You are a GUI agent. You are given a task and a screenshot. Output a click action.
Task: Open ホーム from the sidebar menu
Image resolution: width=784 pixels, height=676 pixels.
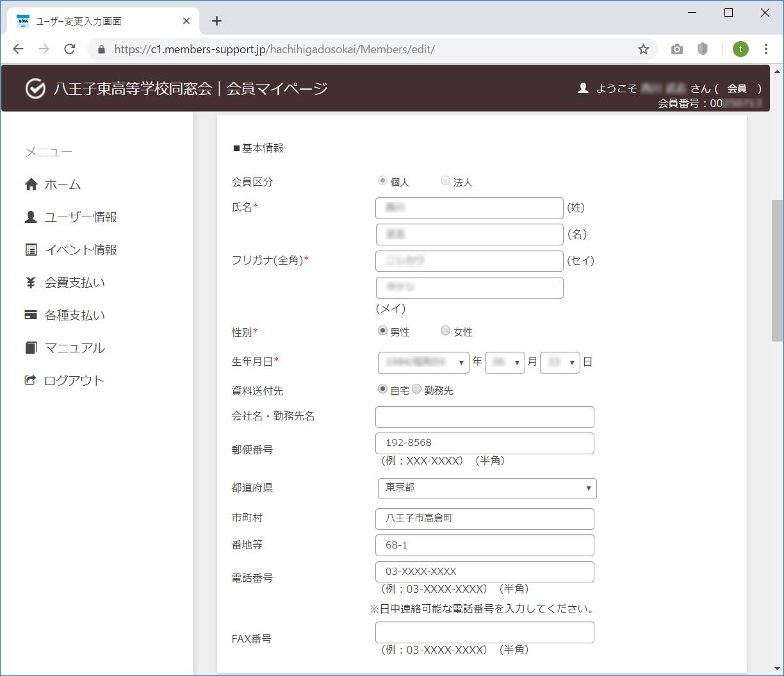coord(63,185)
